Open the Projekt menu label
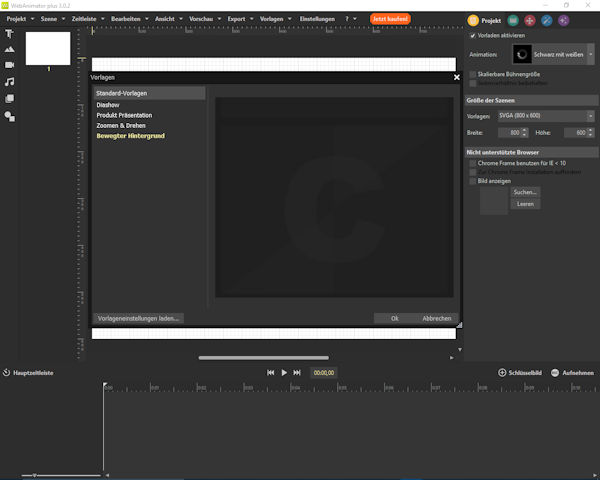The height and width of the screenshot is (480, 600). coord(16,19)
